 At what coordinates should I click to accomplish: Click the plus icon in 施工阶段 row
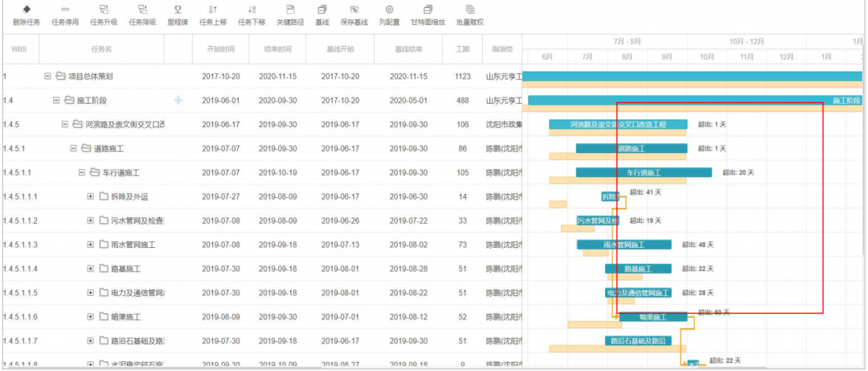[178, 101]
